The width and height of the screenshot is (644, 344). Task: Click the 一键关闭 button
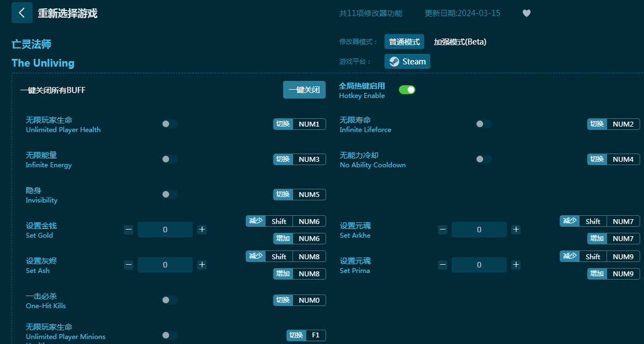304,90
